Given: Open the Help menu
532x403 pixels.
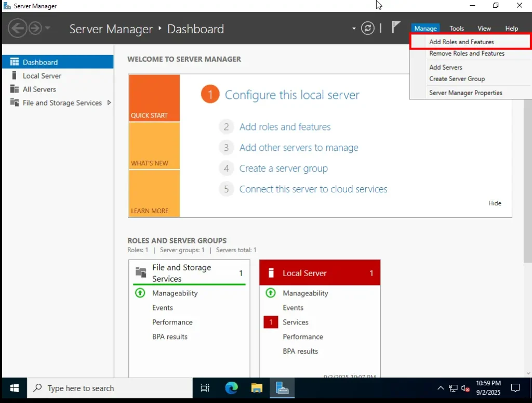Looking at the screenshot, I should 511,29.
